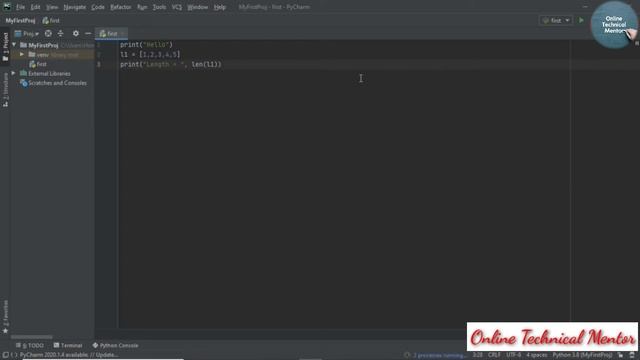Click the tool window quick access icon bottom-left
Image resolution: width=640 pixels, height=360 pixels.
(x=5, y=355)
